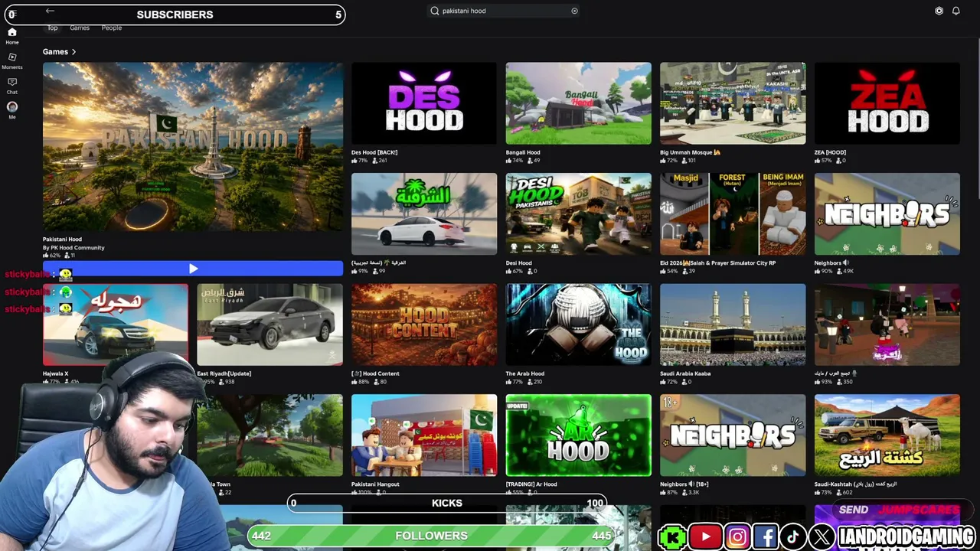Click the 'Saudi Arabia Kaaba' title

(685, 373)
